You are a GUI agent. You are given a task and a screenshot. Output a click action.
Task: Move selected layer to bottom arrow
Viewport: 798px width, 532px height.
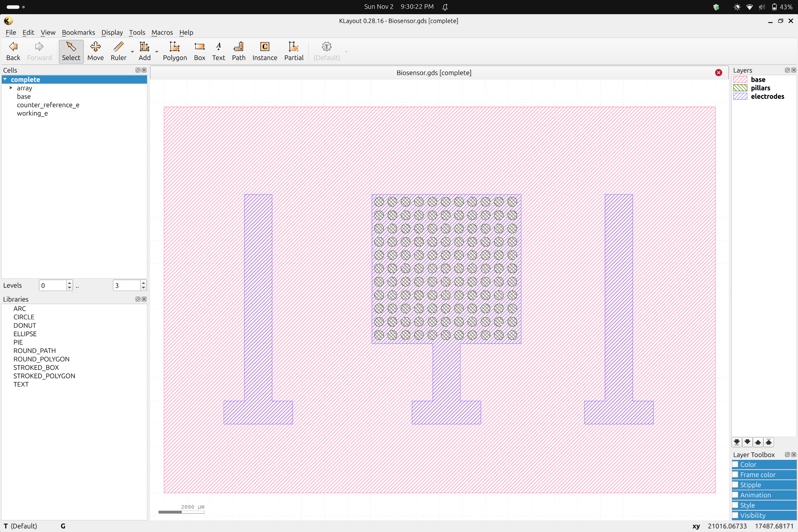point(737,442)
